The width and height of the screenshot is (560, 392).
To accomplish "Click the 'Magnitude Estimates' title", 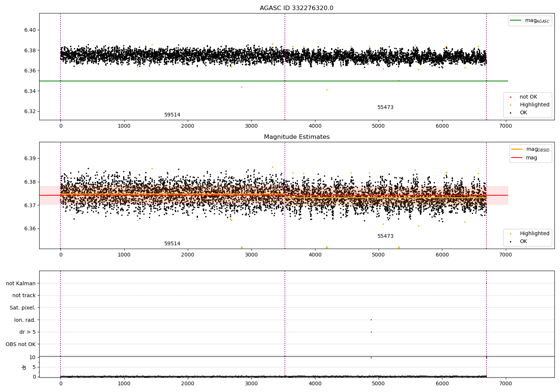I will pos(297,137).
